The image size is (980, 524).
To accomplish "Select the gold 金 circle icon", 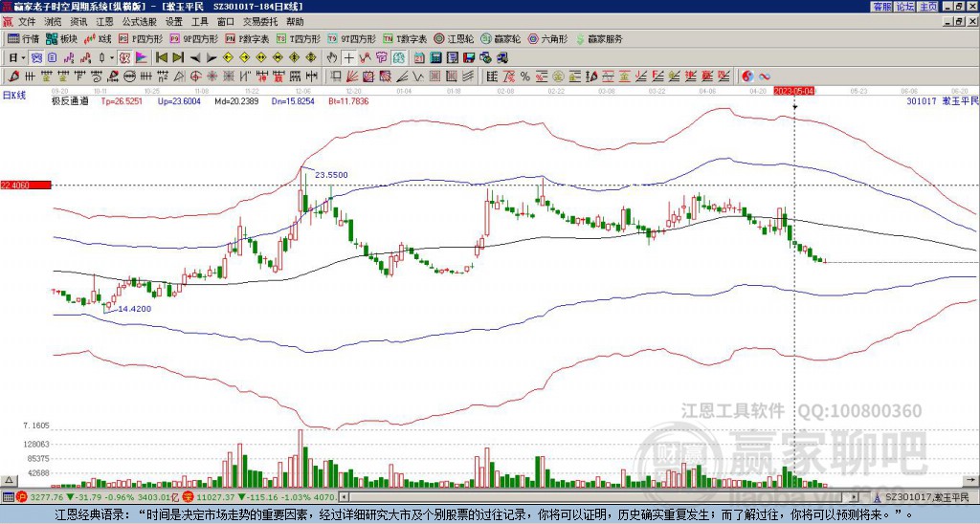I will pyautogui.click(x=558, y=76).
